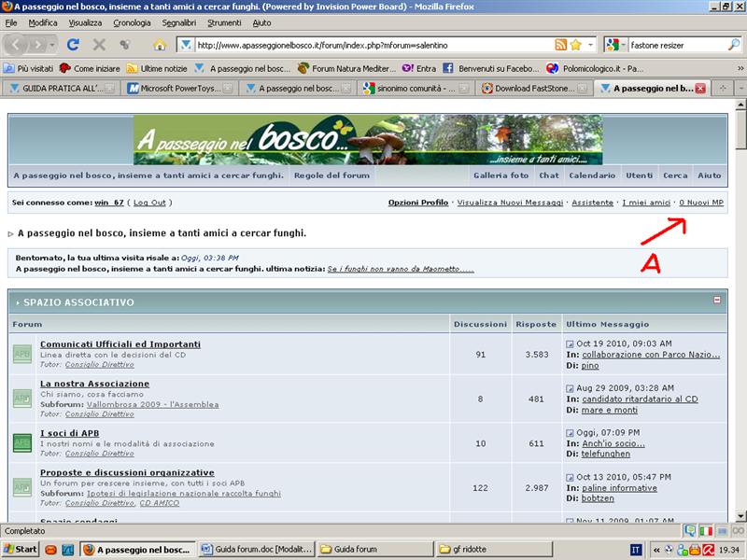Click the RSS feed icon in address bar

(560, 44)
